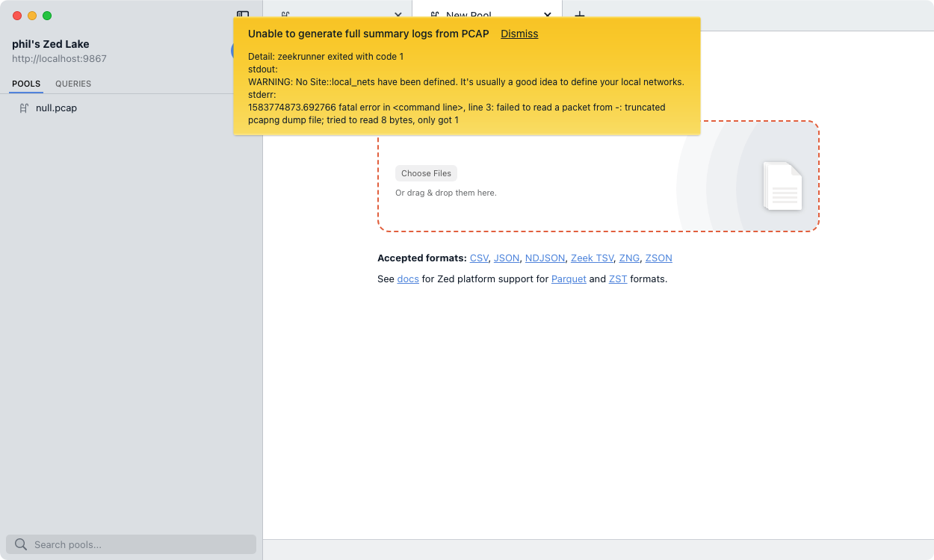Toggle the sidebar panel icon
Image resolution: width=934 pixels, height=560 pixels.
[243, 14]
